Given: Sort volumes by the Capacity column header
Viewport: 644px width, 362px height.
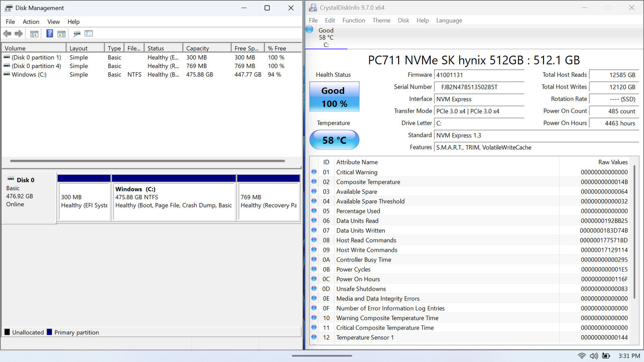Looking at the screenshot, I should (x=197, y=48).
